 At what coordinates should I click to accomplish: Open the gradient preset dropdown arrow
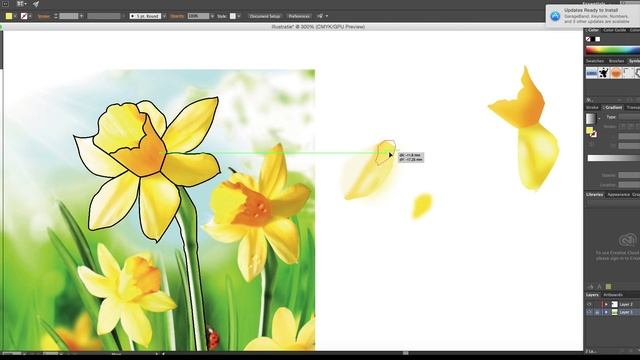click(x=599, y=119)
